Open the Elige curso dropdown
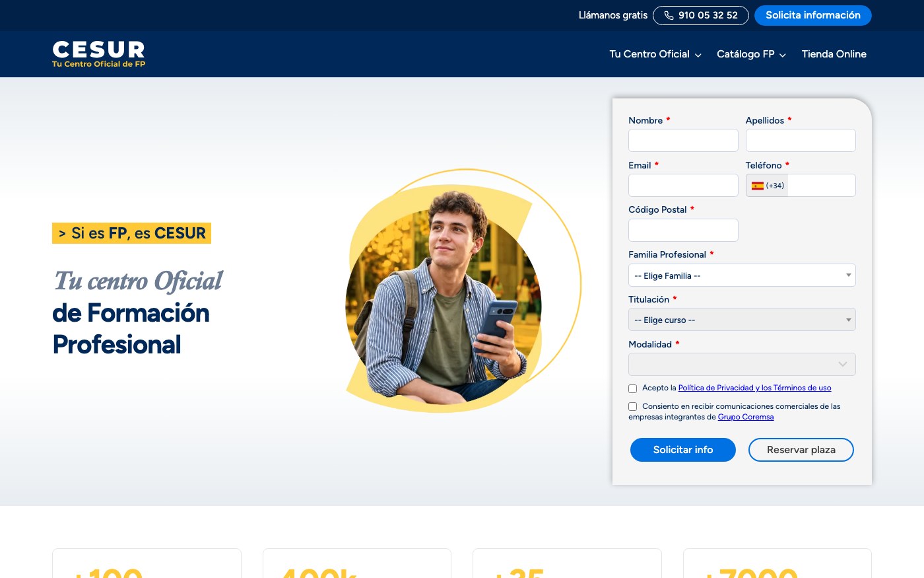Screen dimensions: 924x578 pos(742,320)
